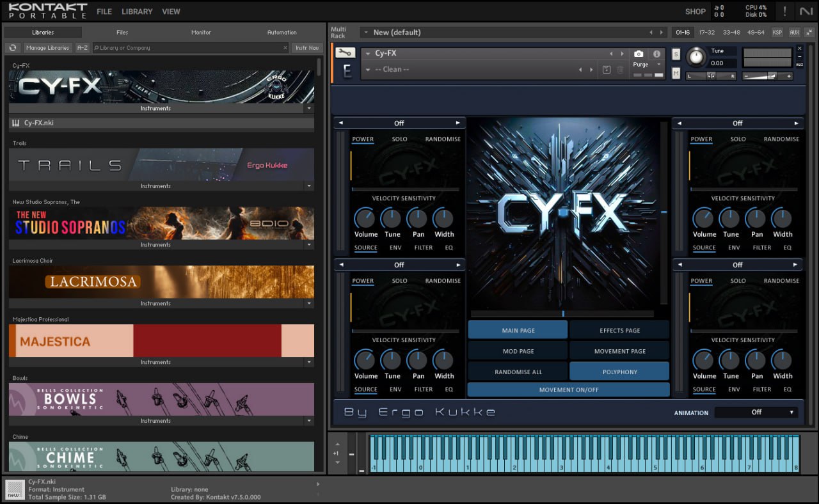Click the instrument pan L-R slider
Viewport: 819px width, 504px height.
(x=712, y=75)
